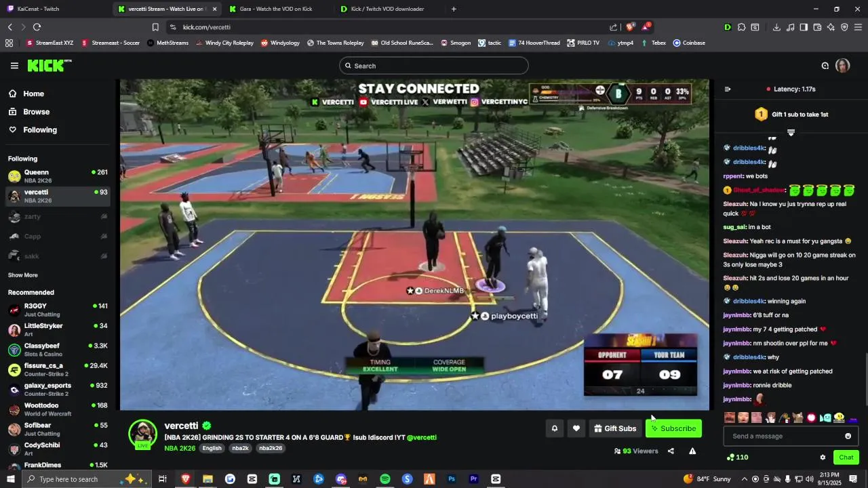Go back in browser
The image size is (868, 488).
tap(10, 27)
